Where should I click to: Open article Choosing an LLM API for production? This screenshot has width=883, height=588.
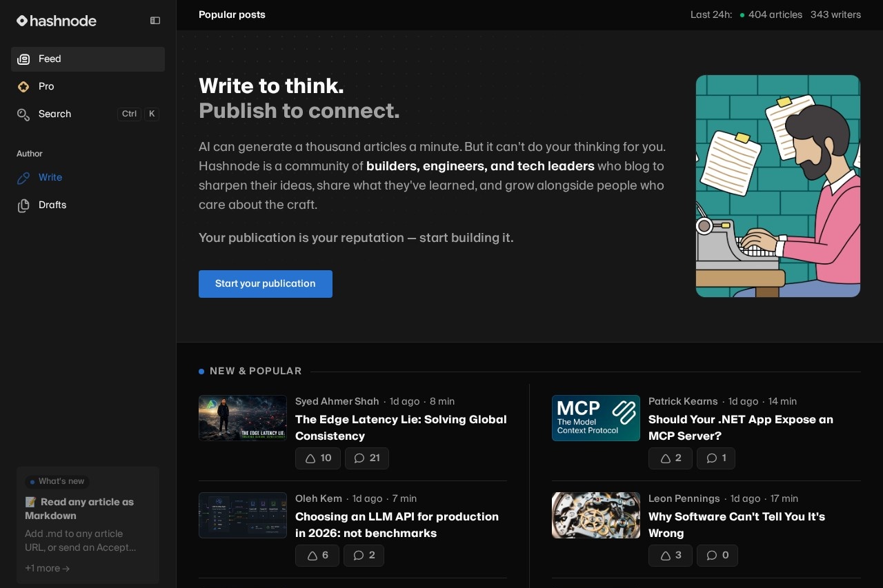[x=397, y=525]
